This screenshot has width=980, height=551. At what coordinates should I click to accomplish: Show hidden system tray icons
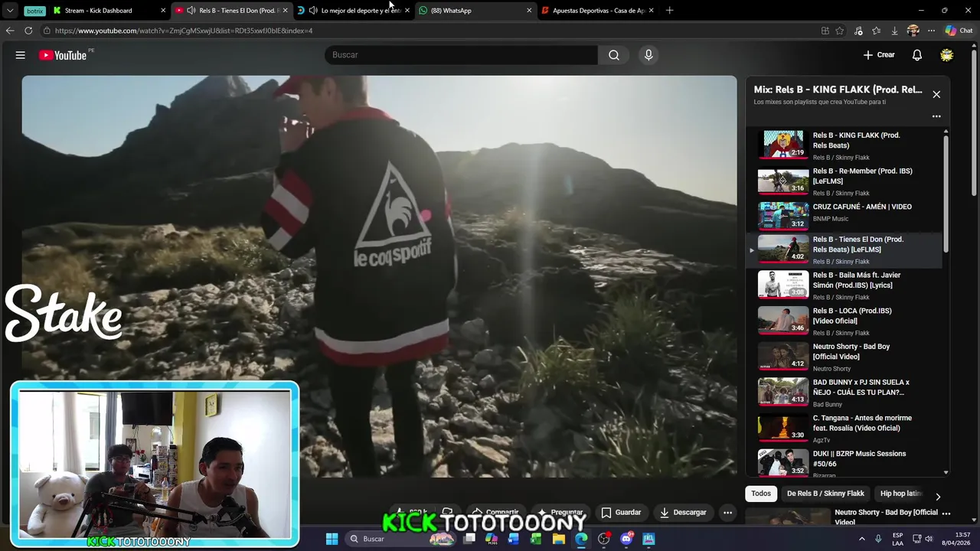(861, 539)
